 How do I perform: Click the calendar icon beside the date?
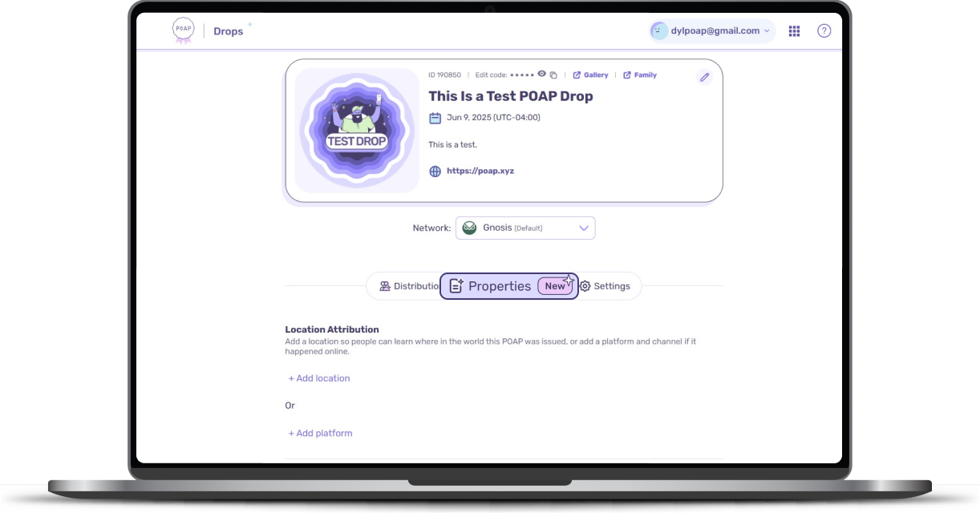(x=435, y=118)
